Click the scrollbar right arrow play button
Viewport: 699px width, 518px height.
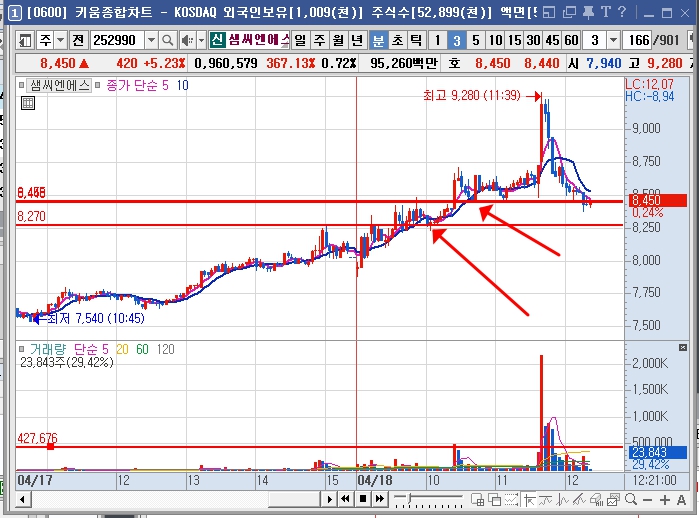click(329, 499)
